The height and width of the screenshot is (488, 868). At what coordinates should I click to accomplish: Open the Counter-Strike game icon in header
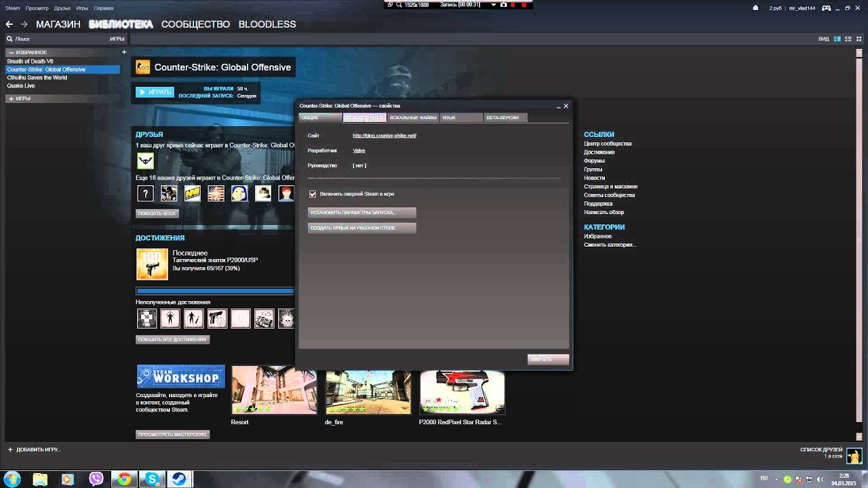[x=142, y=67]
